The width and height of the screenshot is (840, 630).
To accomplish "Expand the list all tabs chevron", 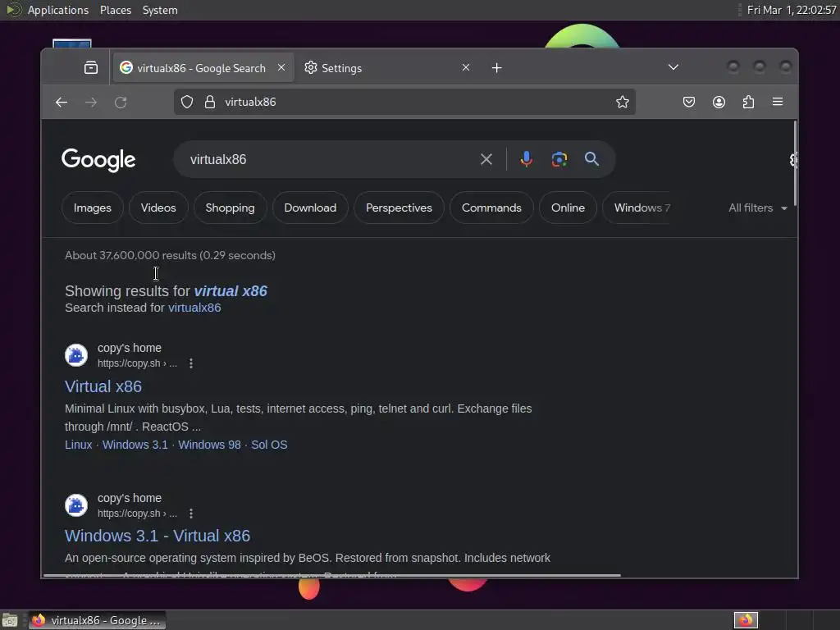I will click(x=673, y=67).
